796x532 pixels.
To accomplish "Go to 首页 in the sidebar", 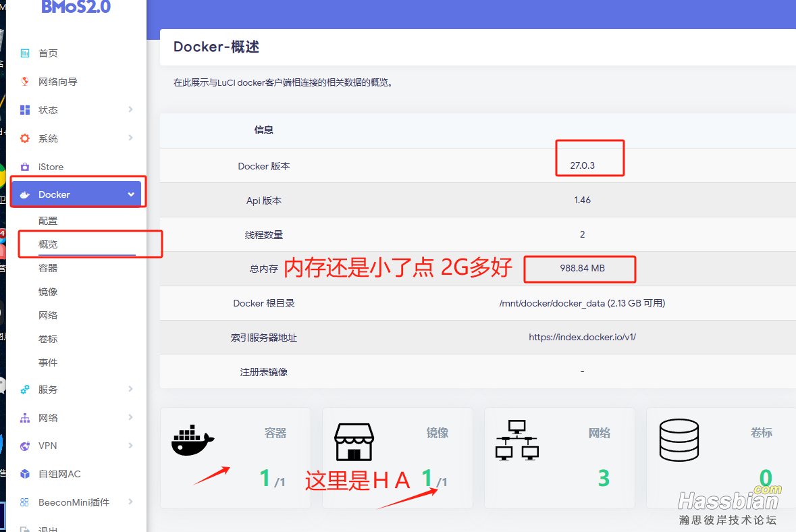I will coord(48,53).
